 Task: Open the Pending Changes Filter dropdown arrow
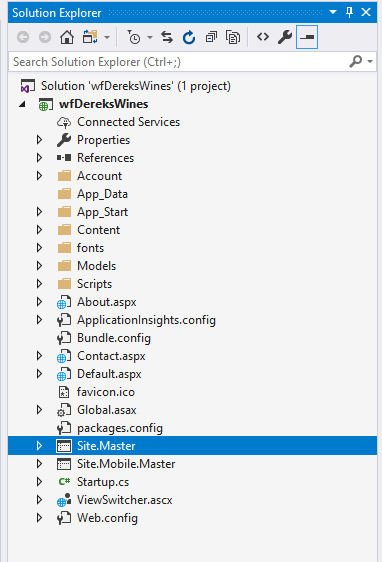tap(150, 37)
